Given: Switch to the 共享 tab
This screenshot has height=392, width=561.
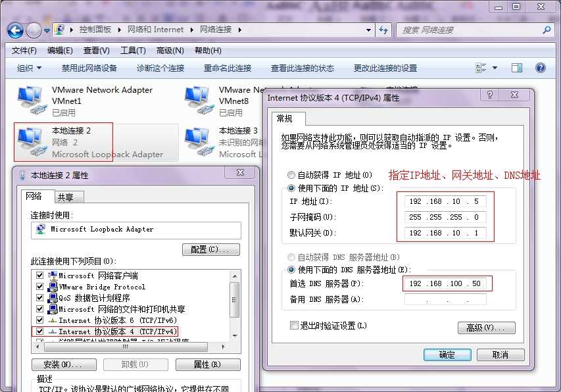Looking at the screenshot, I should 70,197.
